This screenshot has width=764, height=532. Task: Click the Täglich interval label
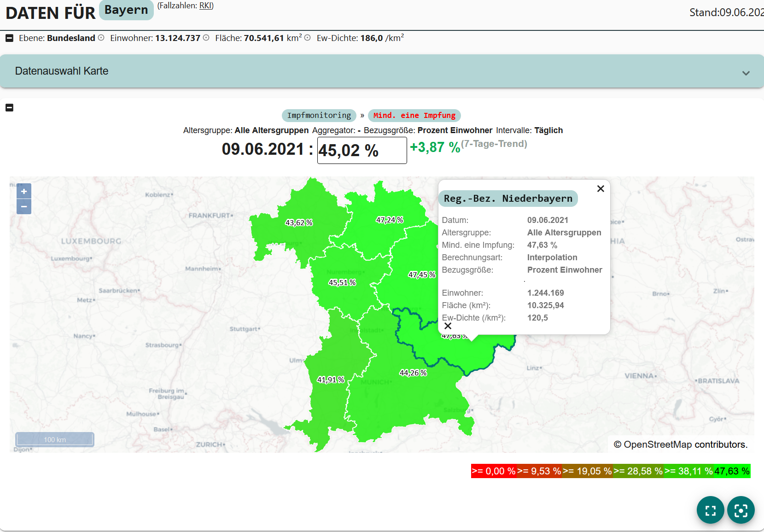548,130
